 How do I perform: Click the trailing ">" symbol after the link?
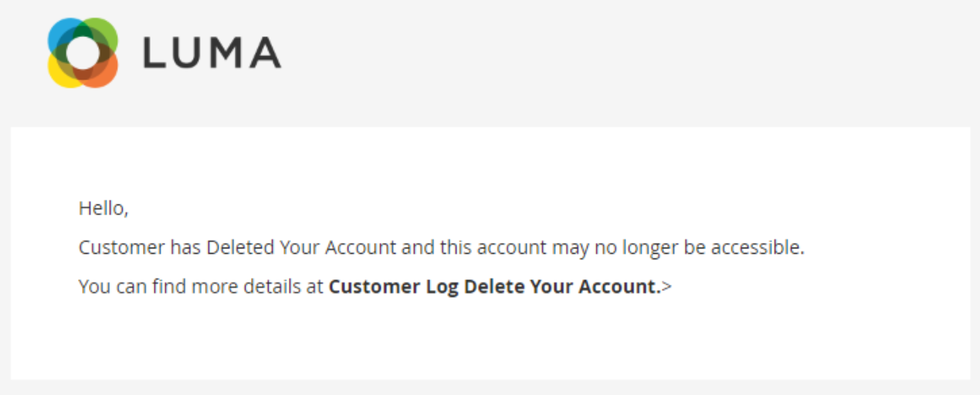tap(667, 287)
